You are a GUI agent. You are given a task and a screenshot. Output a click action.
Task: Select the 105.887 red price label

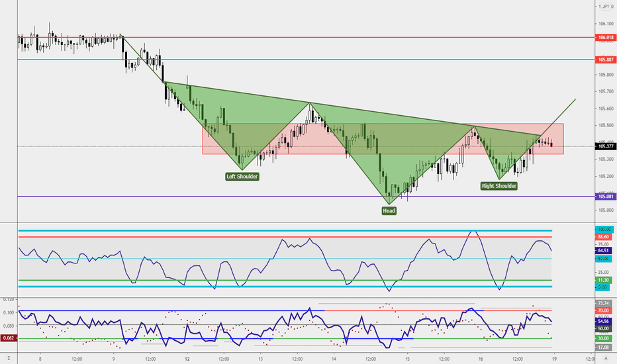606,60
